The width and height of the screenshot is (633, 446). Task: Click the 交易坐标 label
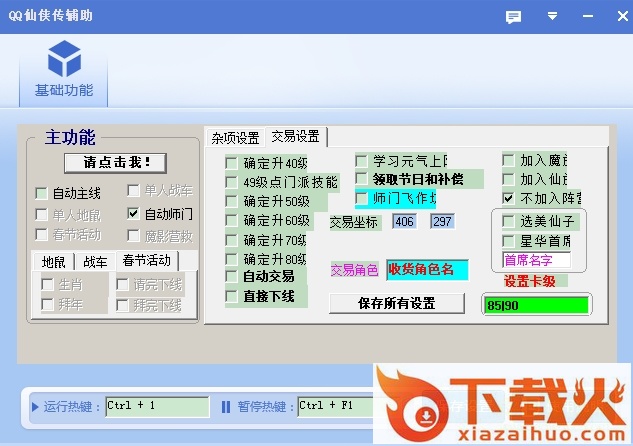[354, 222]
